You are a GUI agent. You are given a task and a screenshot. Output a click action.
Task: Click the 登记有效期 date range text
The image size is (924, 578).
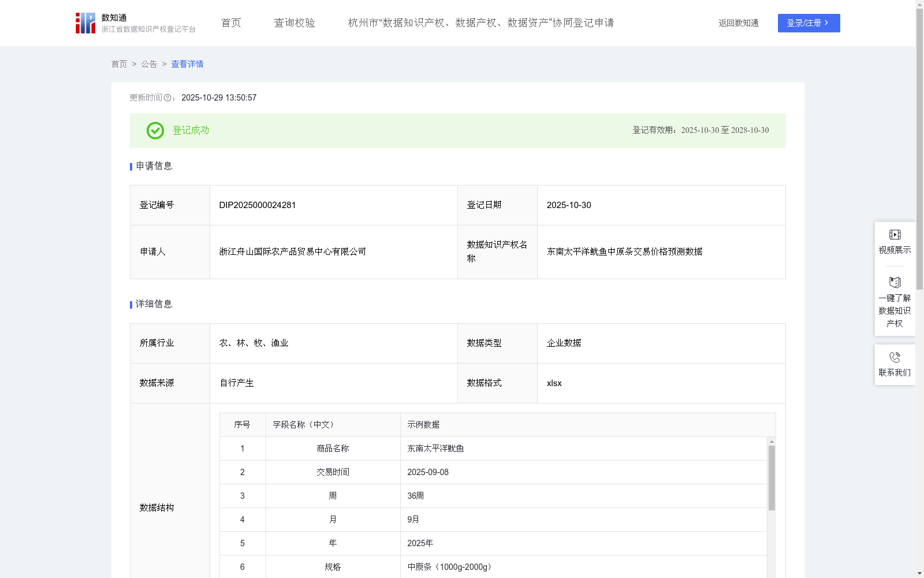[x=701, y=131]
